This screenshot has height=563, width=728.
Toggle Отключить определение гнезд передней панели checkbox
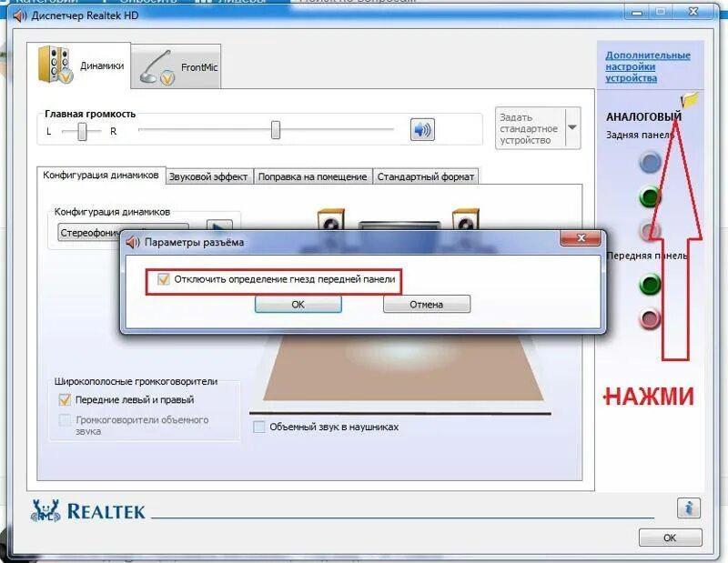point(164,279)
